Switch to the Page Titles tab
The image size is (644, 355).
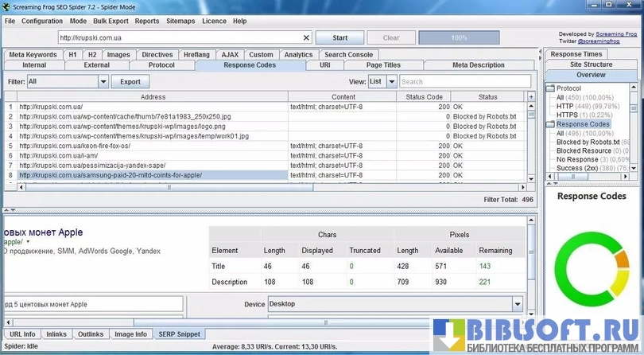tap(383, 65)
